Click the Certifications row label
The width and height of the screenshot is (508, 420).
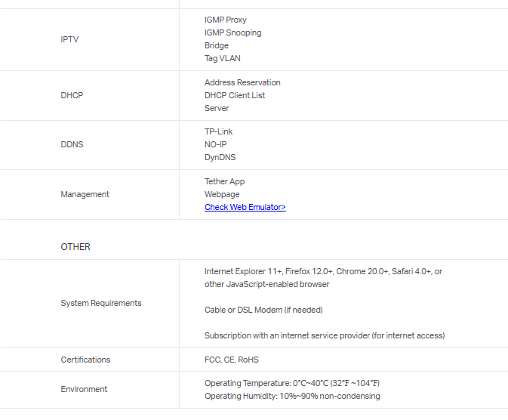click(x=85, y=360)
